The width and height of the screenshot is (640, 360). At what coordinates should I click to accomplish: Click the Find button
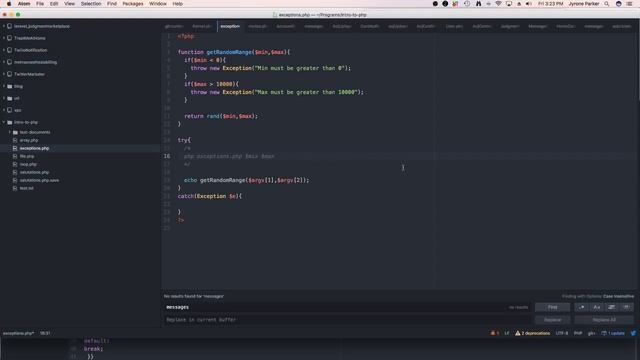point(552,307)
